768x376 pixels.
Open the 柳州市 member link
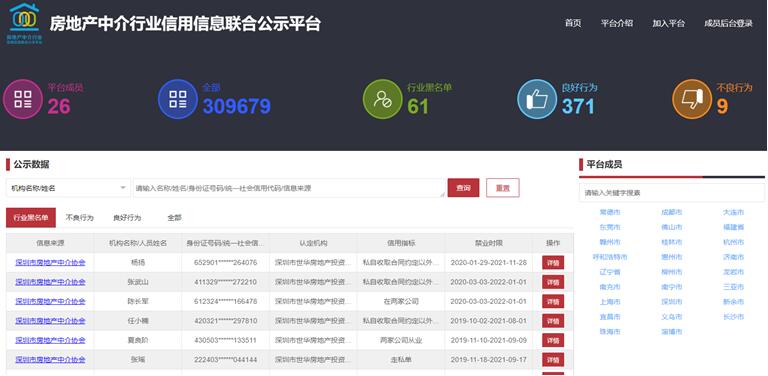click(x=672, y=272)
